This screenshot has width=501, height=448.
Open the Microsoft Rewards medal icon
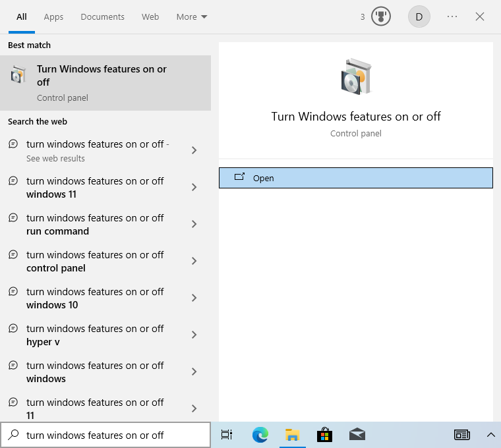[x=381, y=16]
